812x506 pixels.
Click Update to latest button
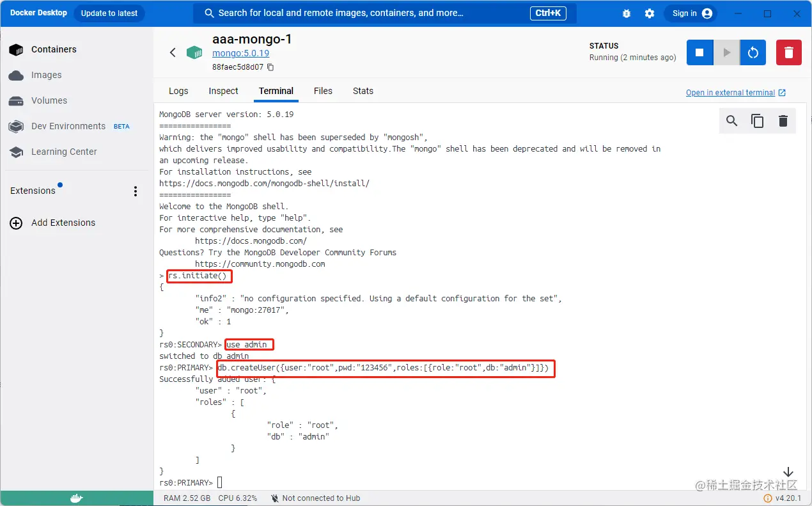click(109, 13)
